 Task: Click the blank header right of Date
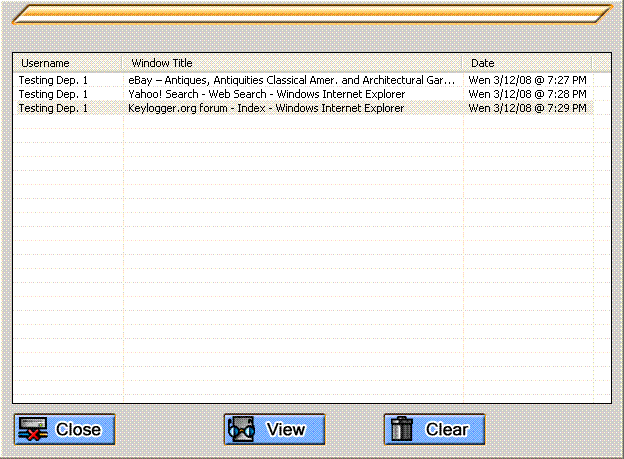(601, 63)
